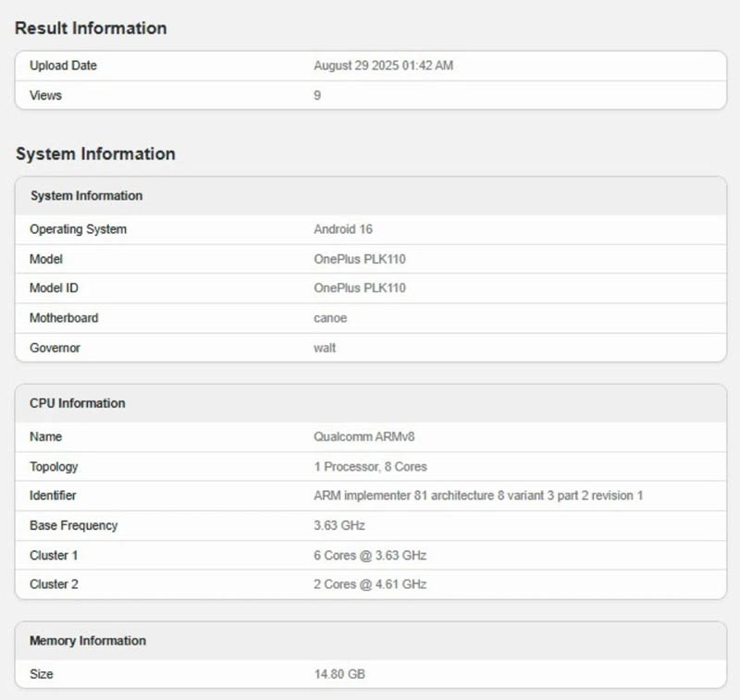
Task: Select the Result Information heading
Action: (89, 29)
